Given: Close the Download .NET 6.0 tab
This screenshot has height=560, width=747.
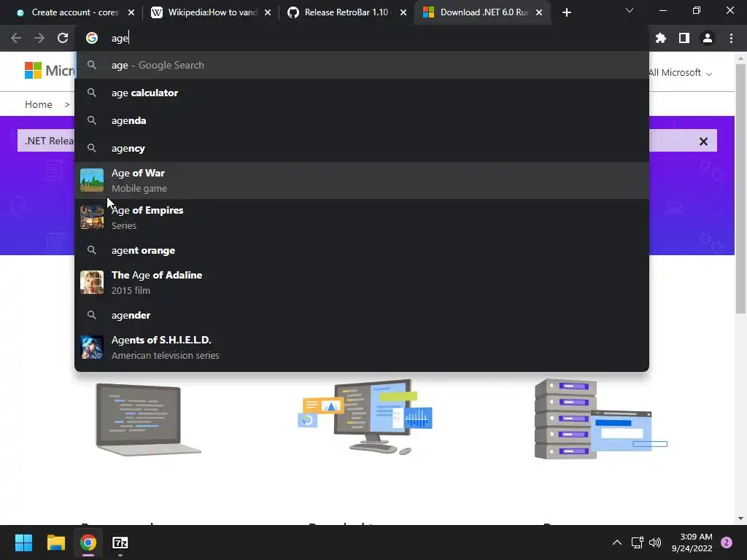Looking at the screenshot, I should [x=539, y=13].
